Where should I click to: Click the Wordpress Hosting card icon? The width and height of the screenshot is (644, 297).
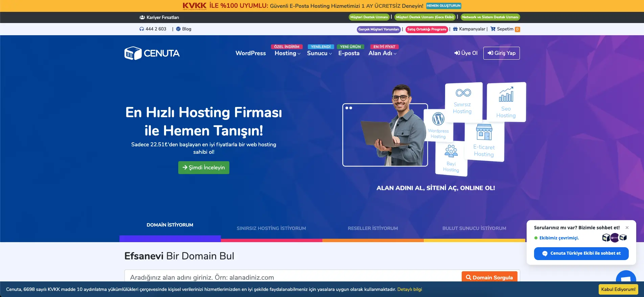coord(438,119)
